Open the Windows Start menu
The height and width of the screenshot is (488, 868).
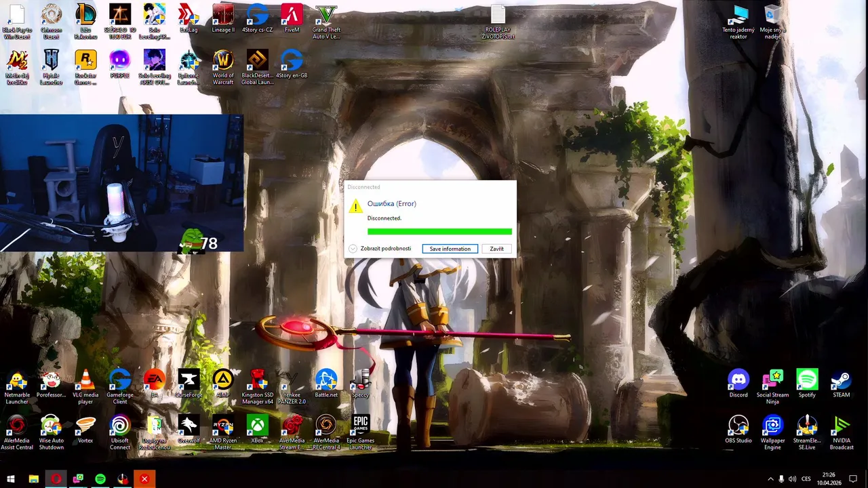click(11, 479)
